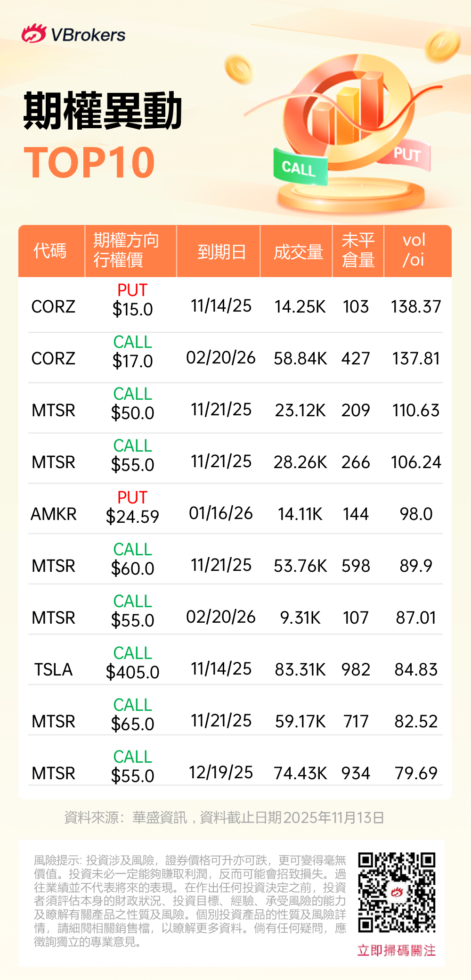Click the red PUT $15.0 cell
Image resolution: width=471 pixels, height=980 pixels.
132,300
